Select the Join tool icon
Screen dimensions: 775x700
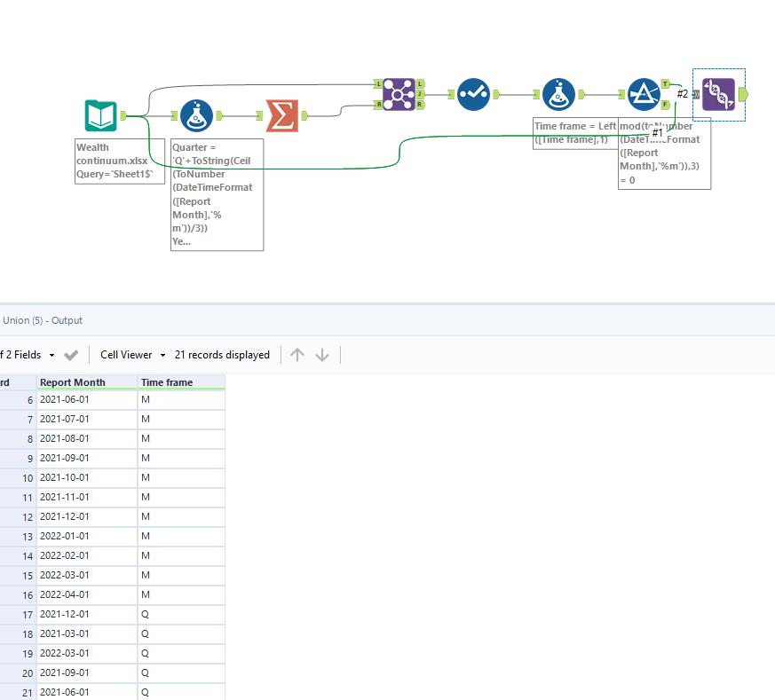click(x=399, y=94)
